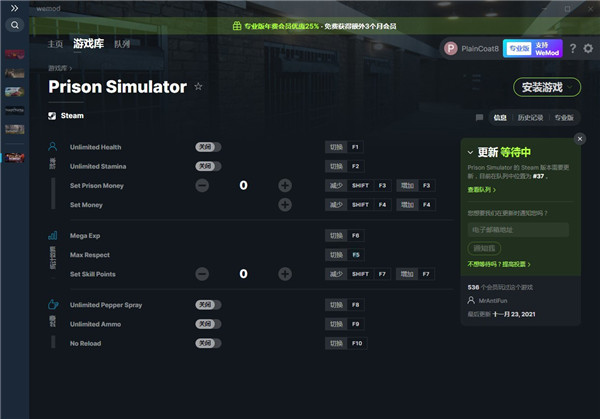This screenshot has width=600, height=419.
Task: Click the plus icon for Set Money
Action: [x=285, y=205]
